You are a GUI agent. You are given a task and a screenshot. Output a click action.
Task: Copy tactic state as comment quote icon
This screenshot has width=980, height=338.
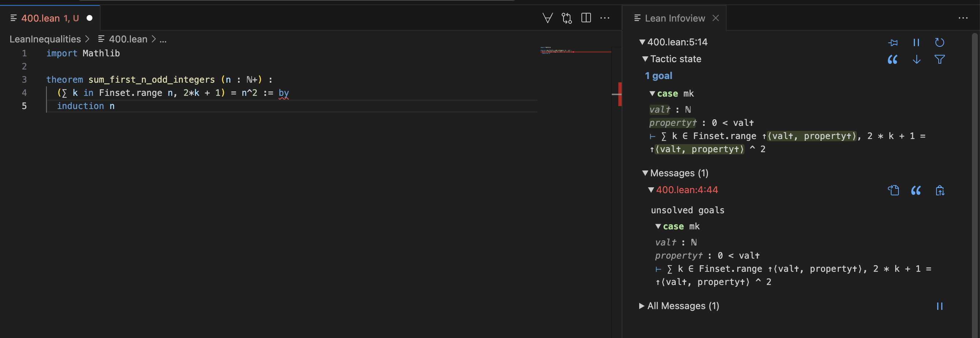click(x=893, y=59)
